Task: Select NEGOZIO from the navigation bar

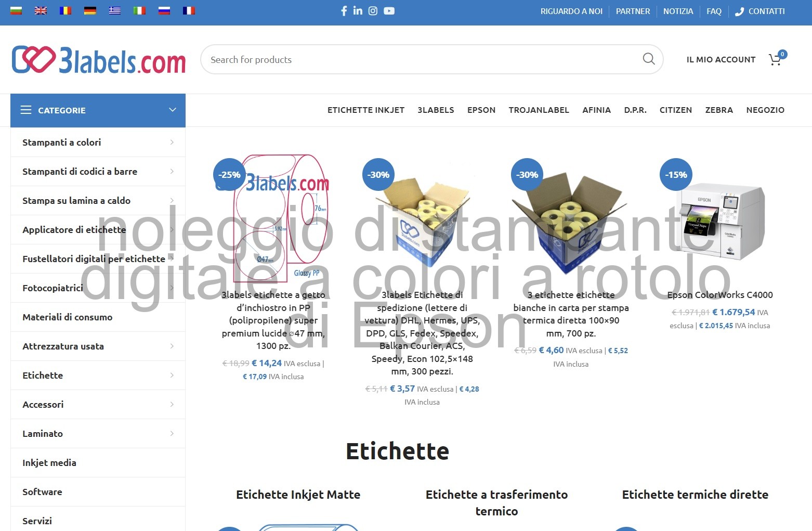Action: [765, 110]
